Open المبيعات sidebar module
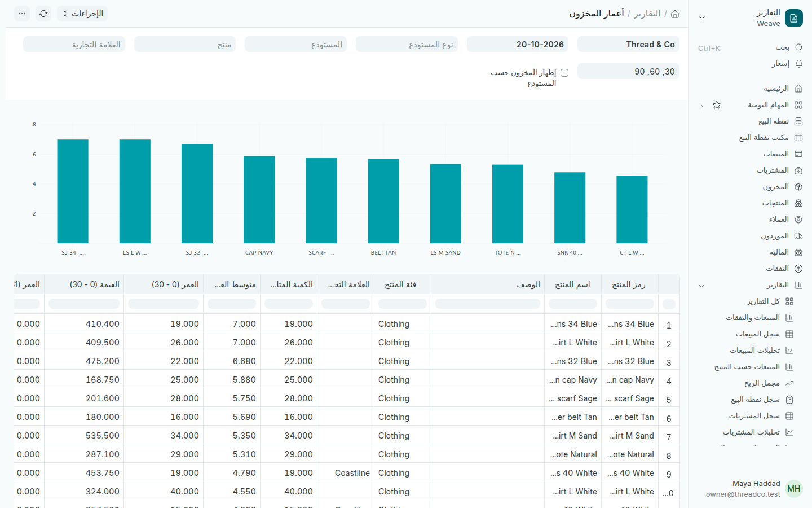 783,154
